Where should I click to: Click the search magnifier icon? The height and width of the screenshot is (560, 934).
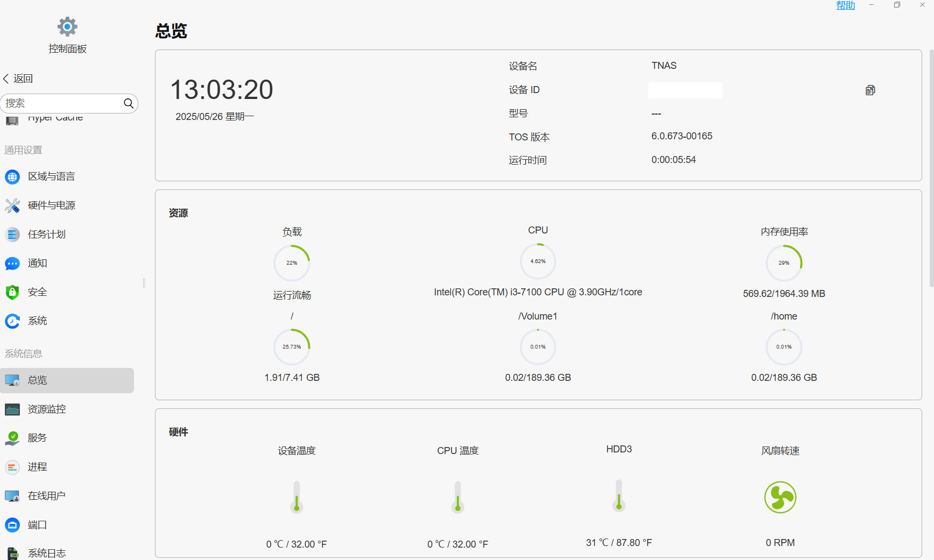(x=129, y=103)
